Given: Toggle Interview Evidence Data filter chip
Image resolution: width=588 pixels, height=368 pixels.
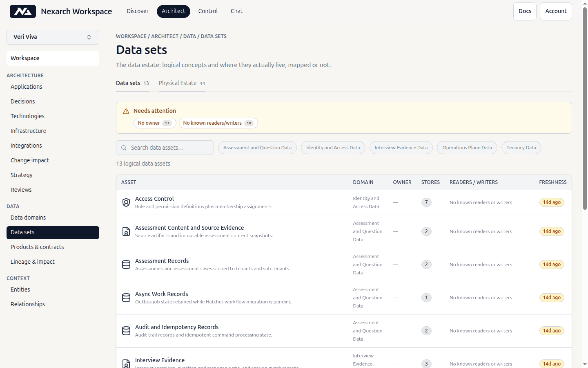Looking at the screenshot, I should 401,148.
